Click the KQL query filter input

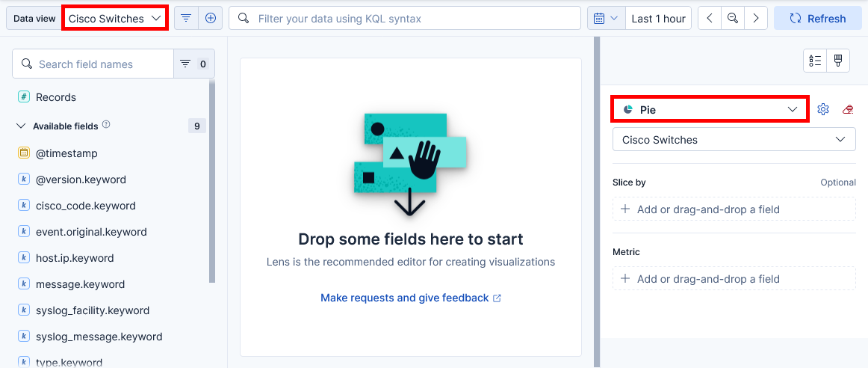point(405,18)
